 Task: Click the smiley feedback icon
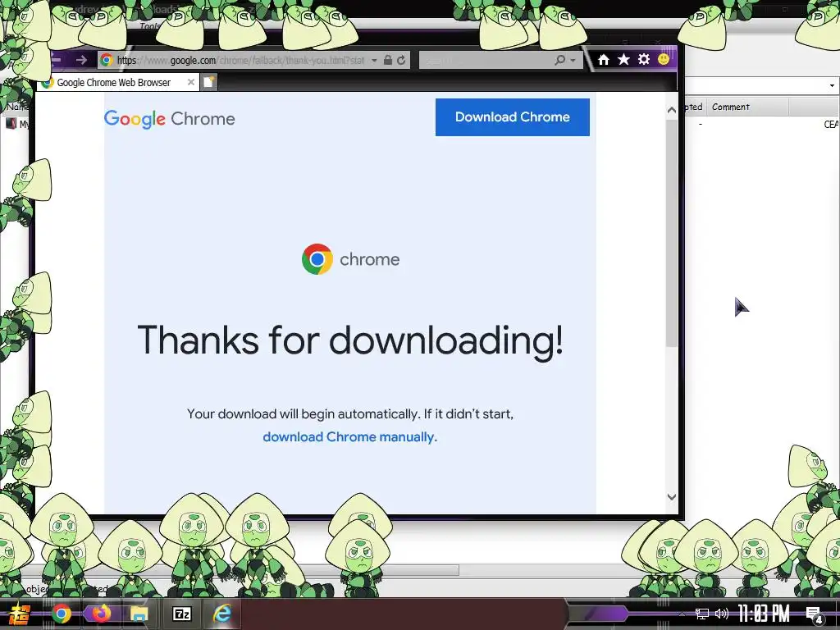[663, 59]
